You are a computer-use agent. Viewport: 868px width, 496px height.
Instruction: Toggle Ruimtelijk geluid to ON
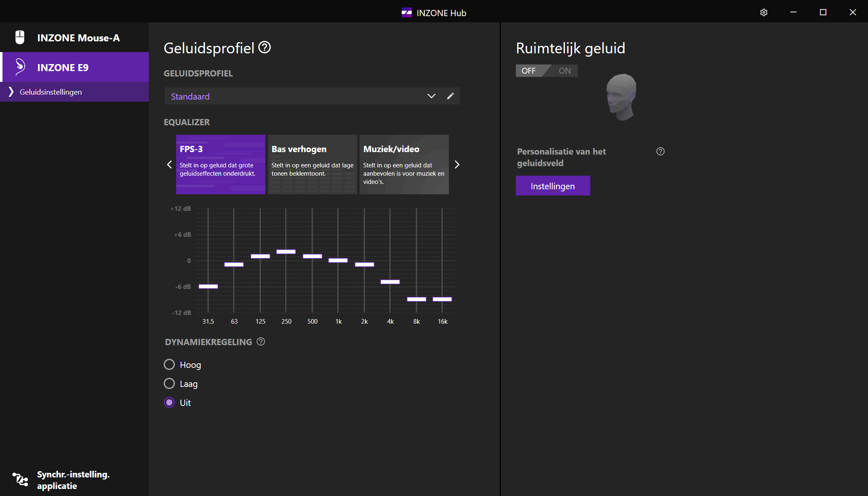[564, 71]
